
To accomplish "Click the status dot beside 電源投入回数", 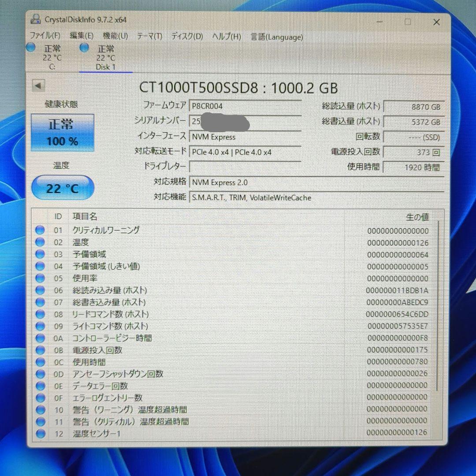I will (40, 350).
